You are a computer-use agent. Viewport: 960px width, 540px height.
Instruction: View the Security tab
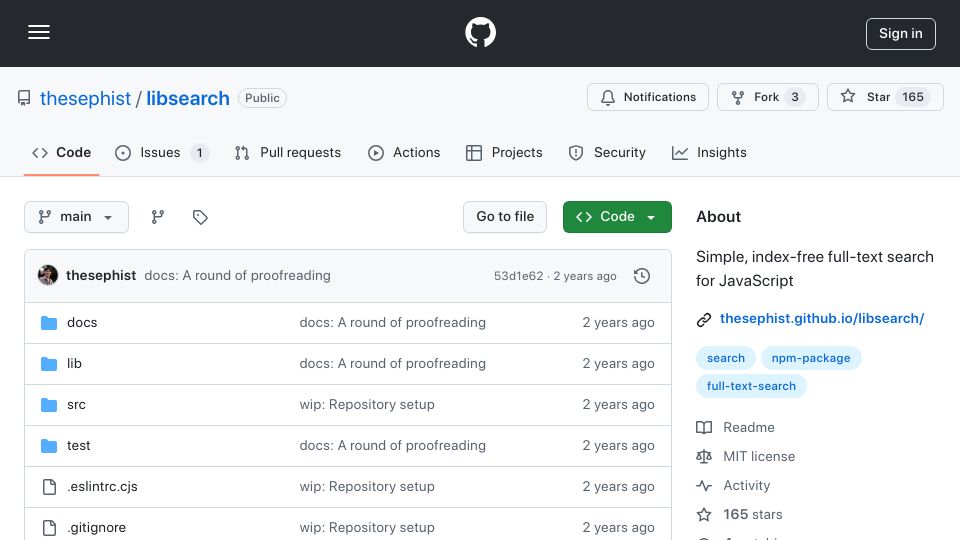click(x=607, y=152)
